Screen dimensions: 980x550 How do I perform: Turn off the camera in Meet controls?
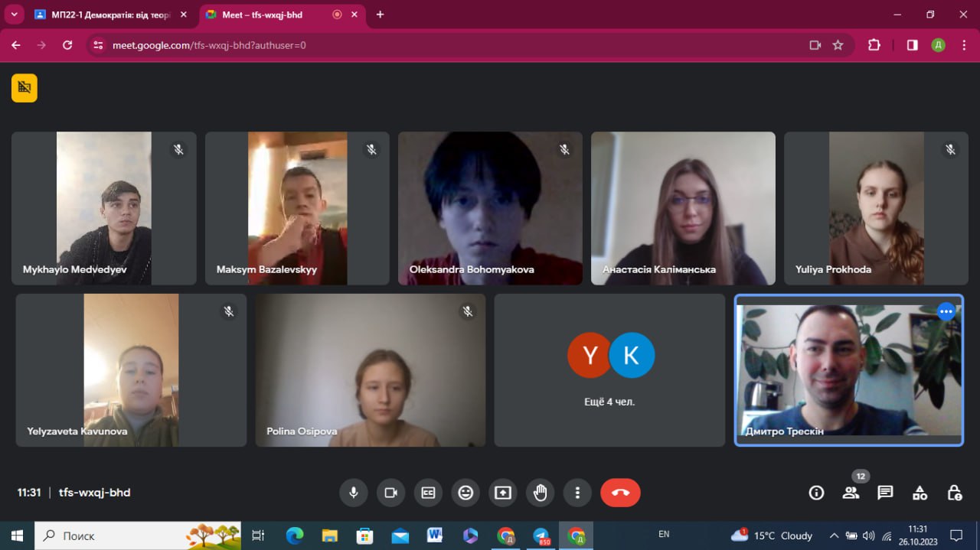point(390,493)
